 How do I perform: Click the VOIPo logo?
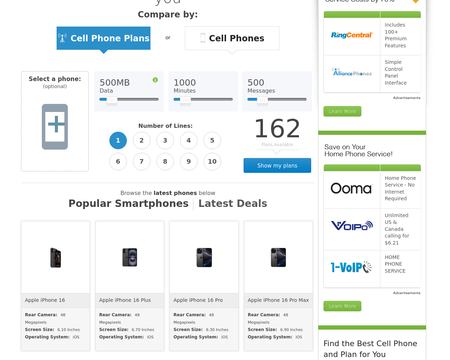(x=352, y=226)
